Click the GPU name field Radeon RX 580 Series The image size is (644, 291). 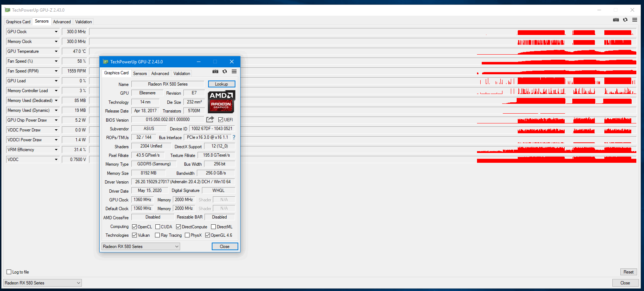click(168, 84)
